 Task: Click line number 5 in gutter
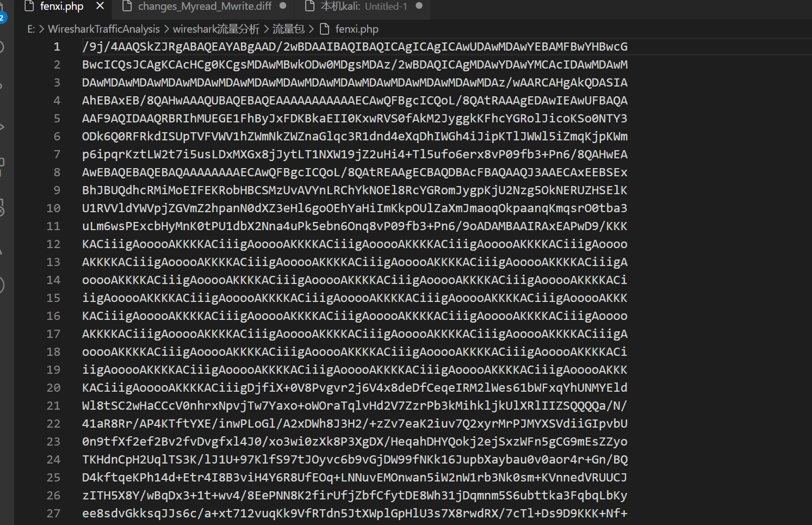coord(57,119)
